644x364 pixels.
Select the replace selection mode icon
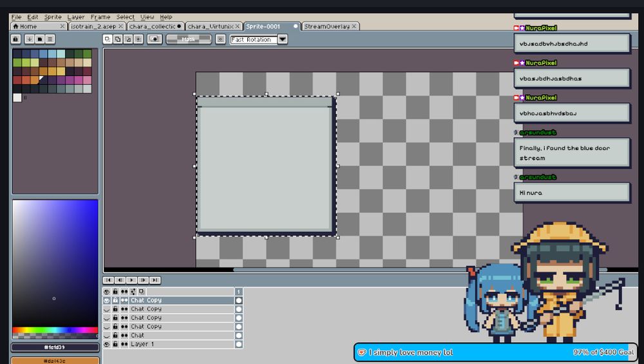(x=108, y=39)
